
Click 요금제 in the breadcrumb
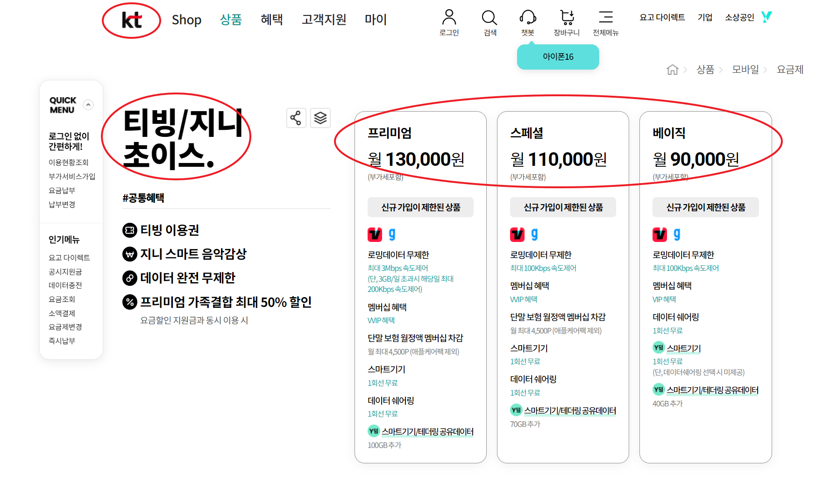pyautogui.click(x=790, y=70)
